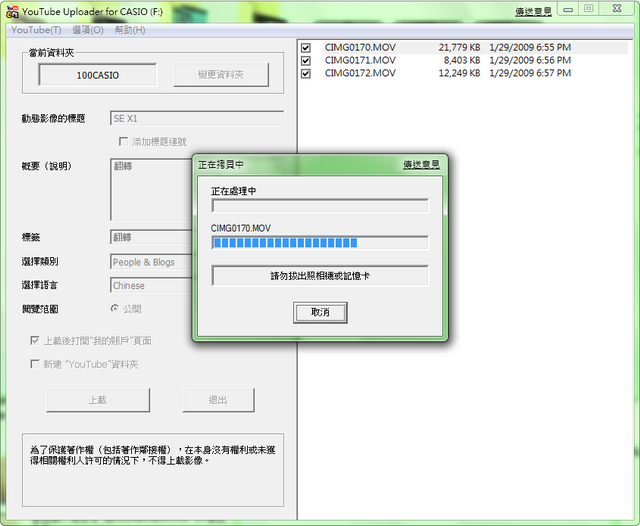Click the 退出 exit button
This screenshot has height=526, width=640.
(x=218, y=400)
